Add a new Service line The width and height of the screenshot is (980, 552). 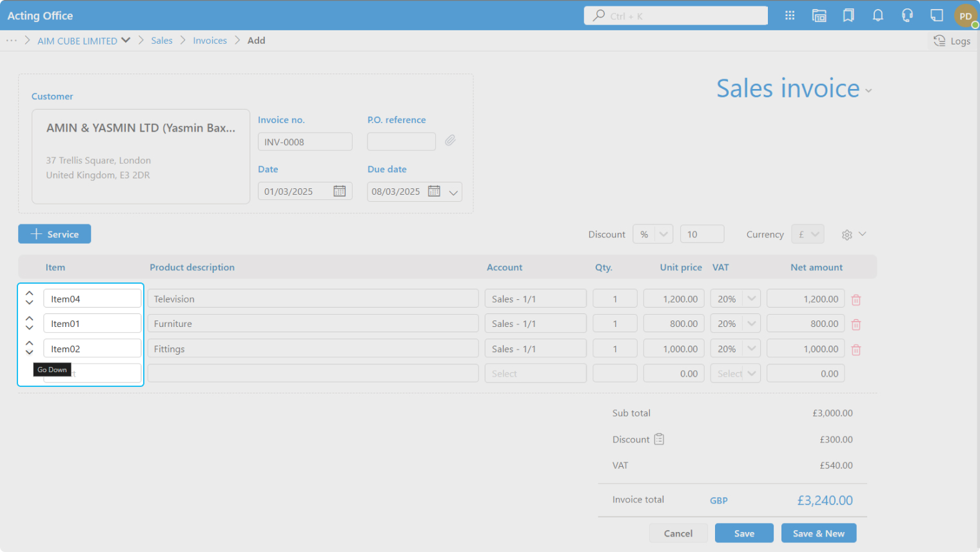tap(55, 234)
